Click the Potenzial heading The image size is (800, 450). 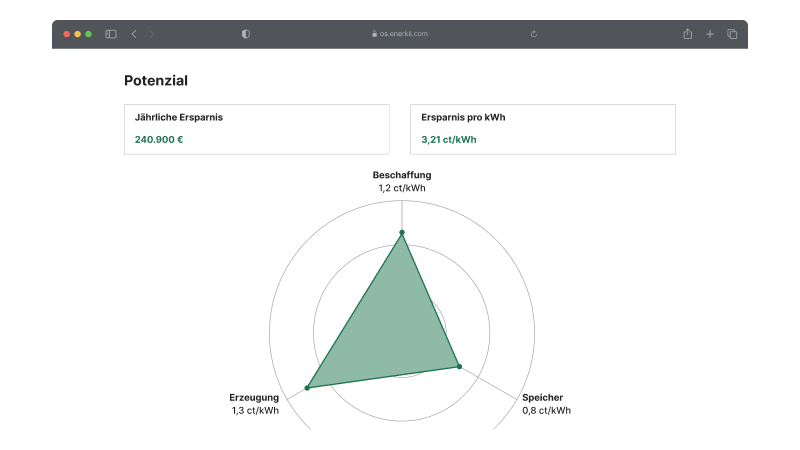(x=156, y=81)
